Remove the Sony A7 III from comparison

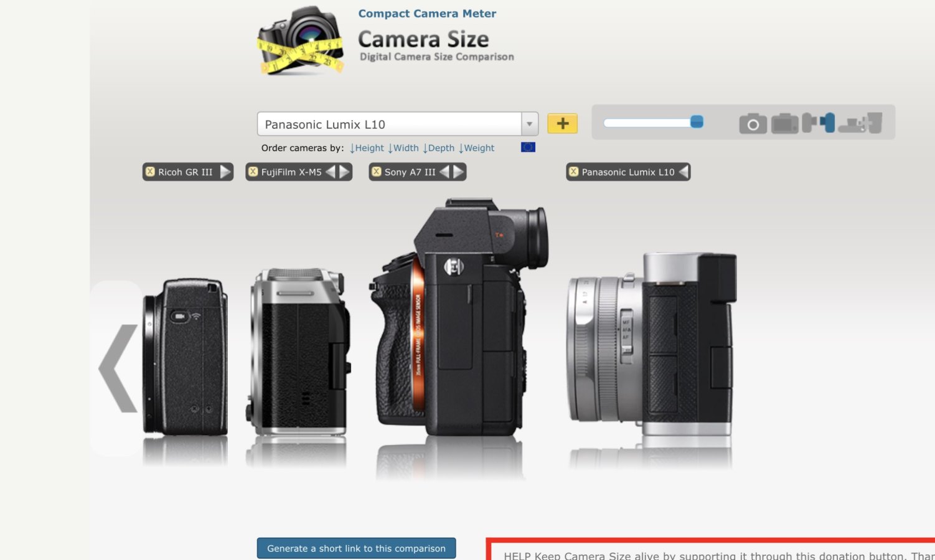(377, 172)
